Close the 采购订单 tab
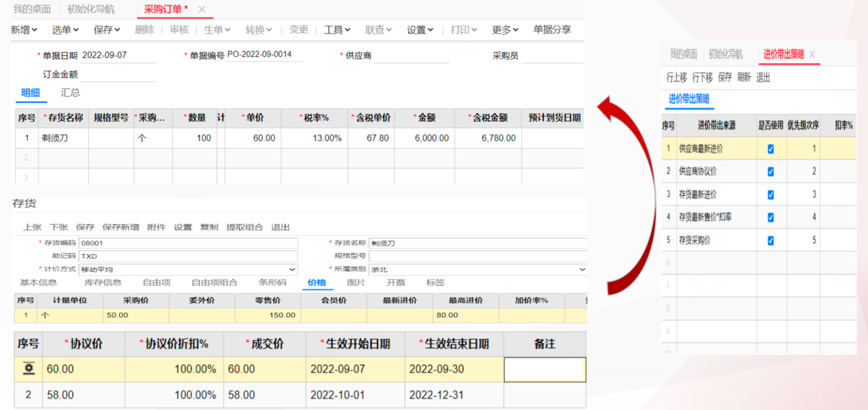Screen dimensions: 868x410 tap(201, 10)
